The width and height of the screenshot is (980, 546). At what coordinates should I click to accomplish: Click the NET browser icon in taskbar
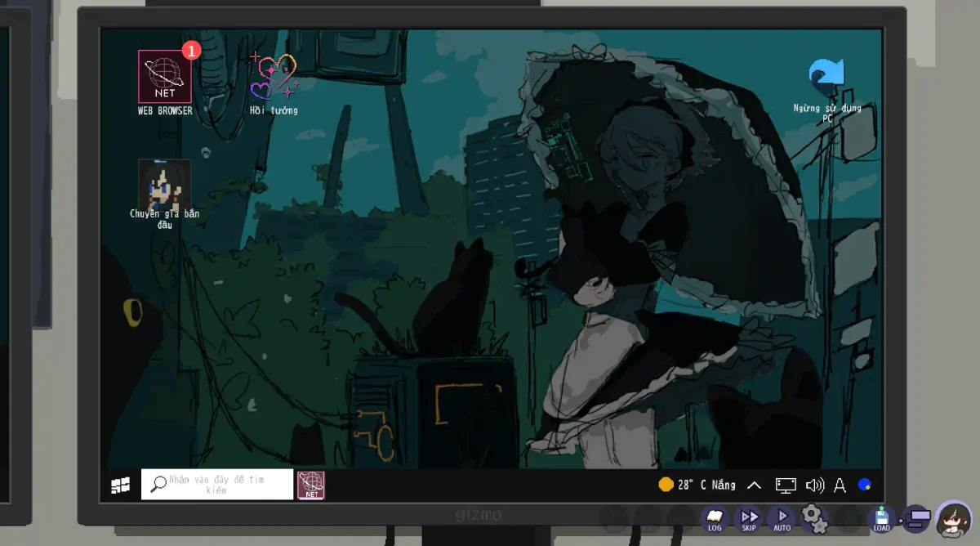311,485
